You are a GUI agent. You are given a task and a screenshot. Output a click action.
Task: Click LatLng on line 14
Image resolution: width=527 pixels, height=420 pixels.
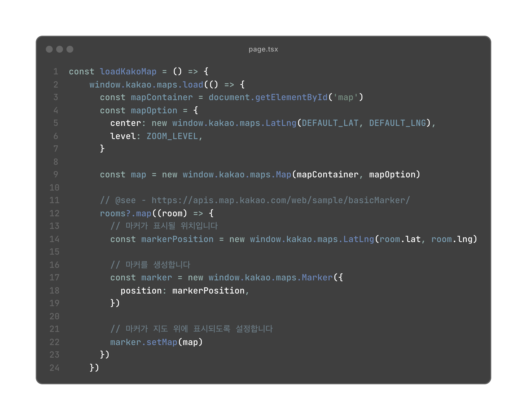[359, 239]
